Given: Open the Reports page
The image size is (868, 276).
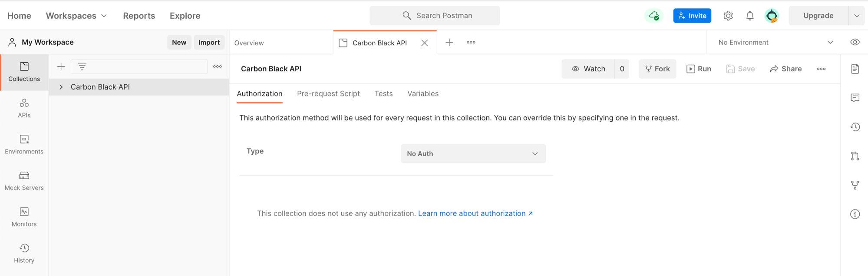Looking at the screenshot, I should coord(139,16).
